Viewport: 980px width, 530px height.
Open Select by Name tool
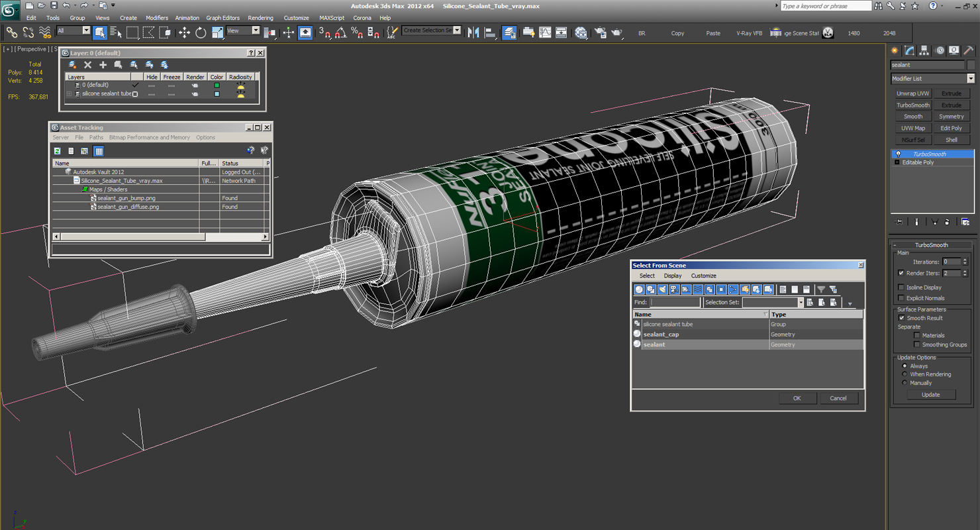116,32
